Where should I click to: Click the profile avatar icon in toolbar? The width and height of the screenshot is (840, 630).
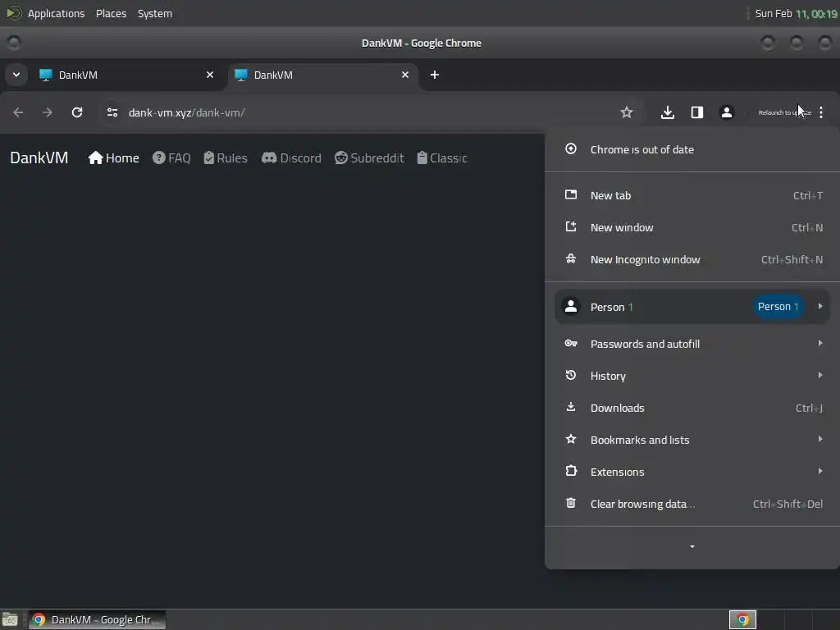[x=727, y=112]
